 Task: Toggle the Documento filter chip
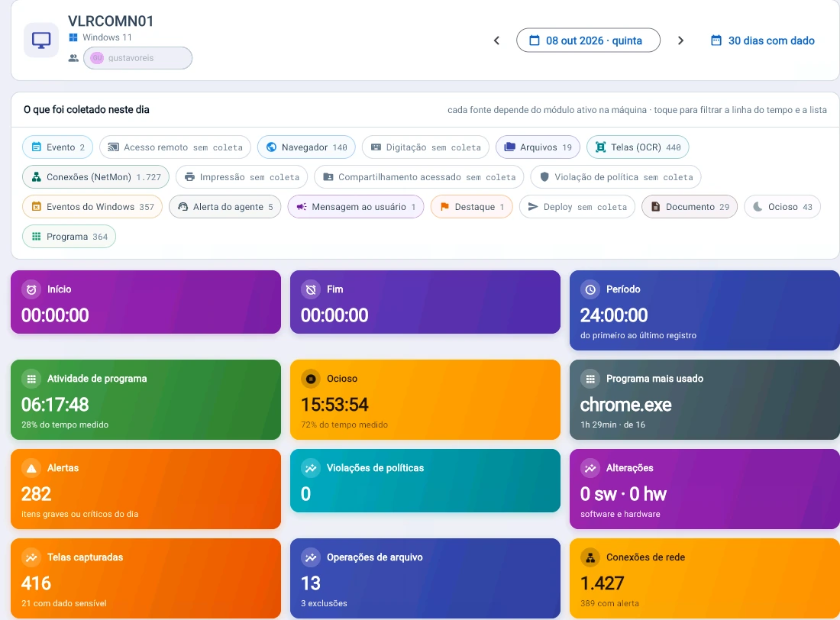[x=690, y=207]
